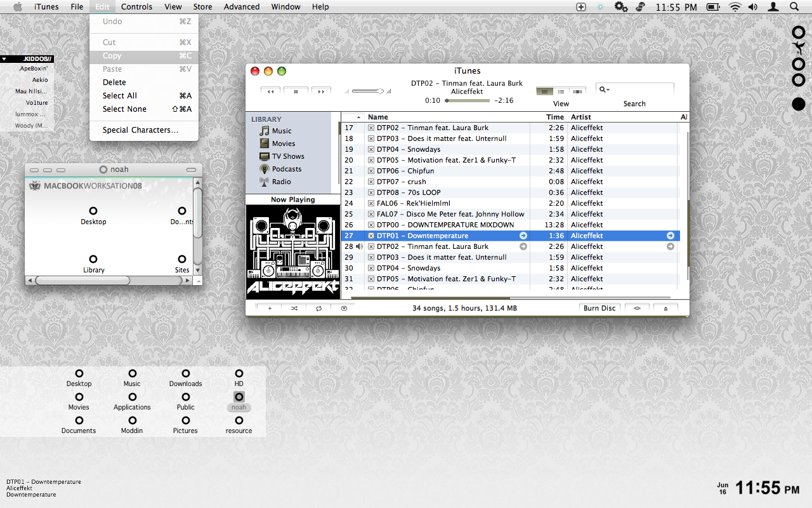Click store arrow next to DTP01 name
The image size is (812, 508).
pyautogui.click(x=523, y=236)
